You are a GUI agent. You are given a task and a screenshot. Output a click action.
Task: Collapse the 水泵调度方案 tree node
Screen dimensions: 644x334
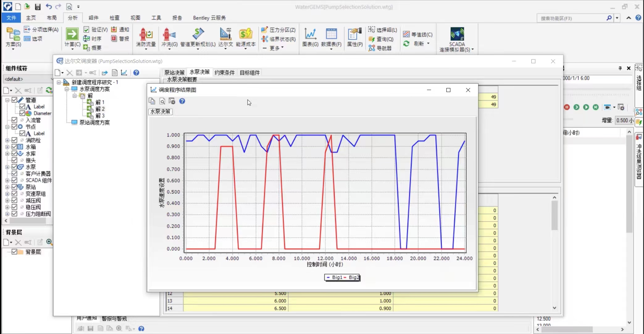[66, 89]
